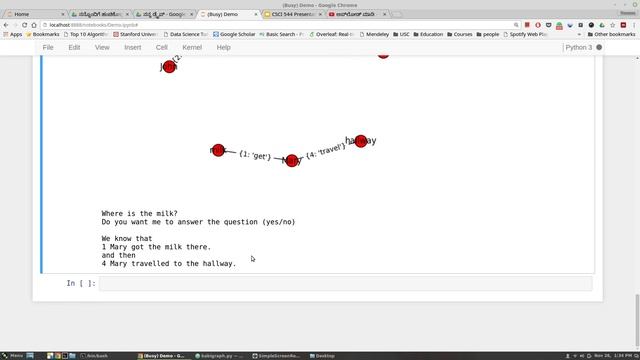Click the Mary node in the graph
This screenshot has width=640, height=360.
pyautogui.click(x=292, y=160)
